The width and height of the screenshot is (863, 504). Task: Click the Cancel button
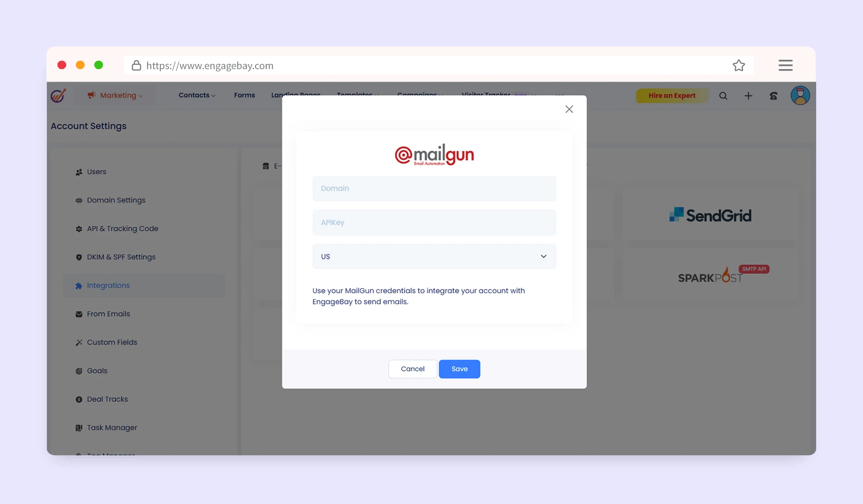[x=412, y=369]
